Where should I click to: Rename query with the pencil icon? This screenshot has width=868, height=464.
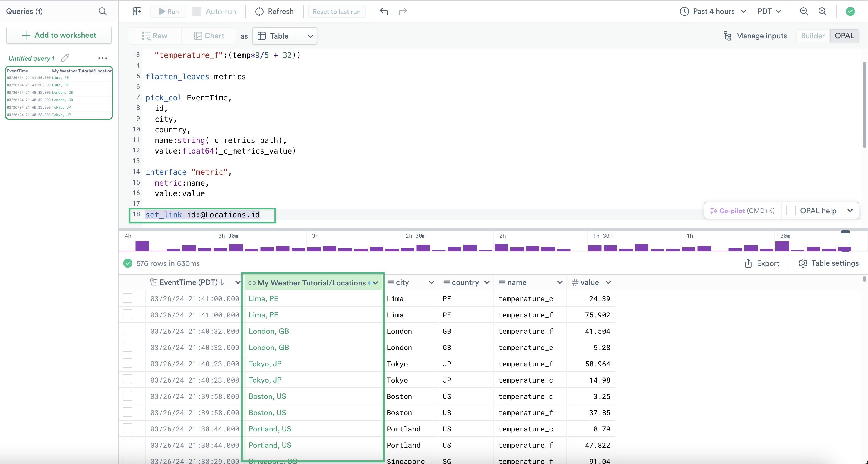(65, 58)
